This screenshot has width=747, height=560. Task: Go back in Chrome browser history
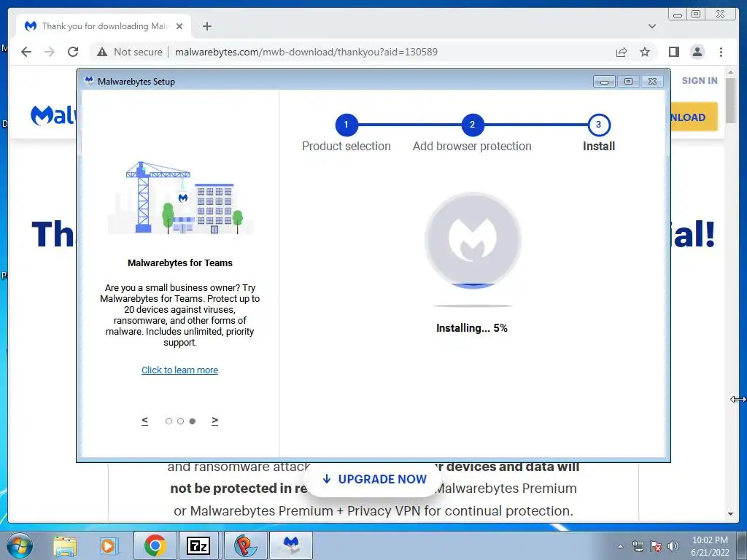[x=26, y=52]
